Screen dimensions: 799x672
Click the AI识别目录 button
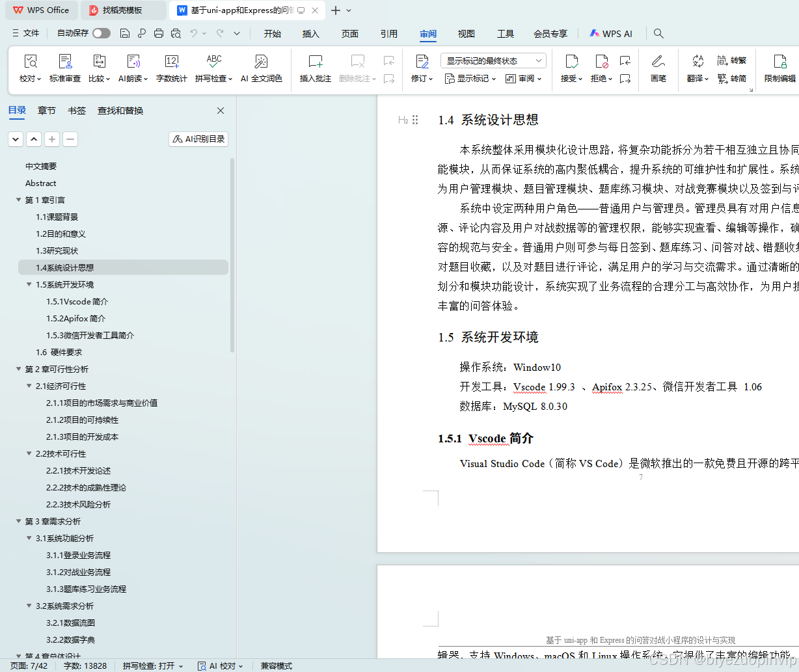(x=198, y=139)
